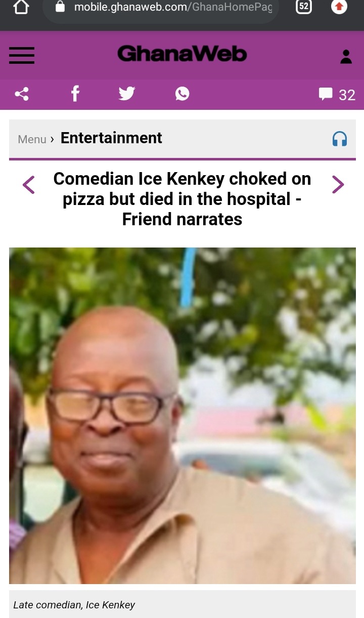Image resolution: width=364 pixels, height=618 pixels.
Task: Listen to article with headphones icon
Action: click(x=340, y=139)
